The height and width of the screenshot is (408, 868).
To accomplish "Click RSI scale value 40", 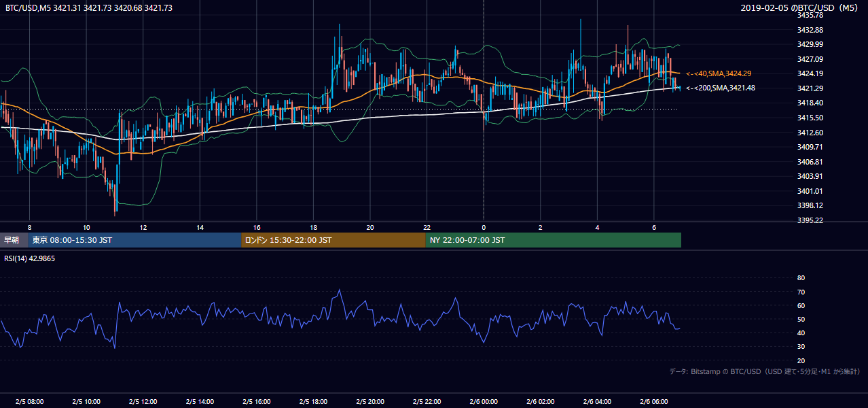I will tap(801, 333).
